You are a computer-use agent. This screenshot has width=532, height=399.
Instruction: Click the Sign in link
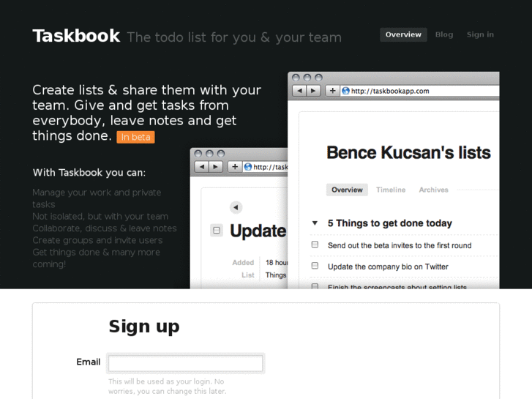(x=480, y=34)
